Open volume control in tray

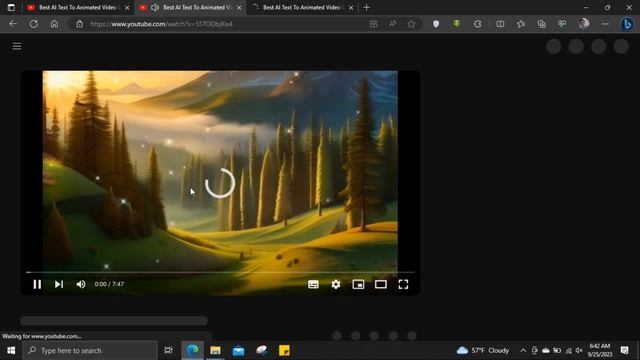point(579,351)
